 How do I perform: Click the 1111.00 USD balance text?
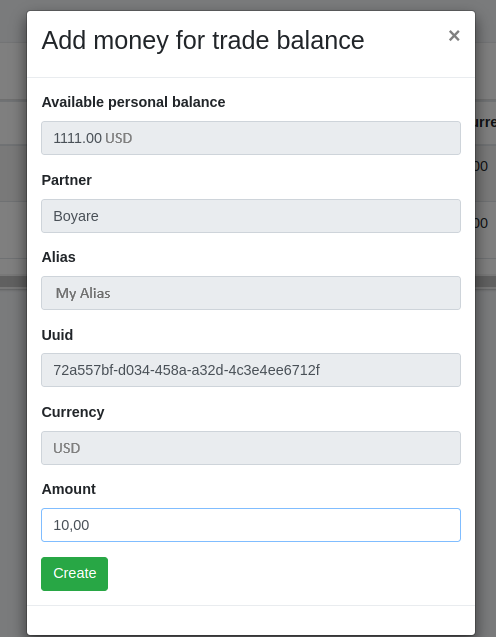tap(93, 138)
